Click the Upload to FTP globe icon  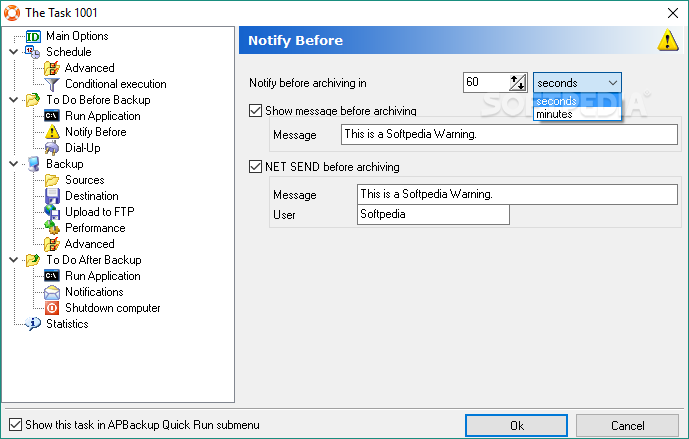click(52, 212)
